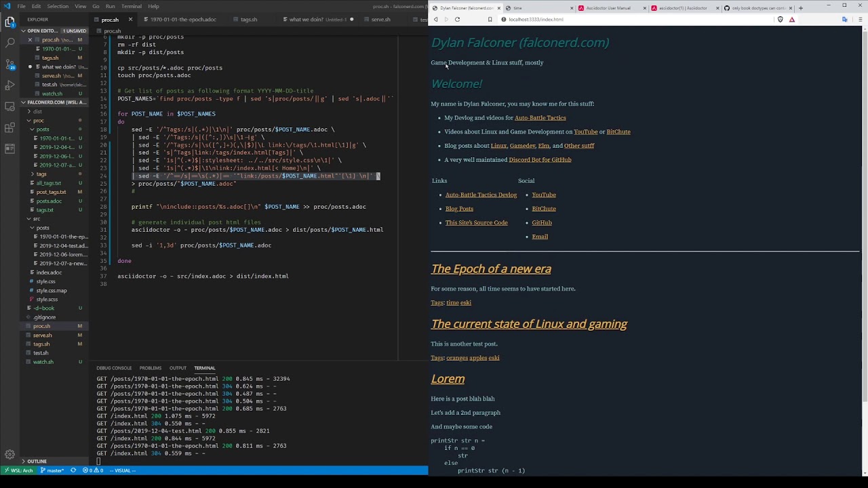Close proc.sh in the Open Editors list
Screen dimensions: 868x488
30,40
